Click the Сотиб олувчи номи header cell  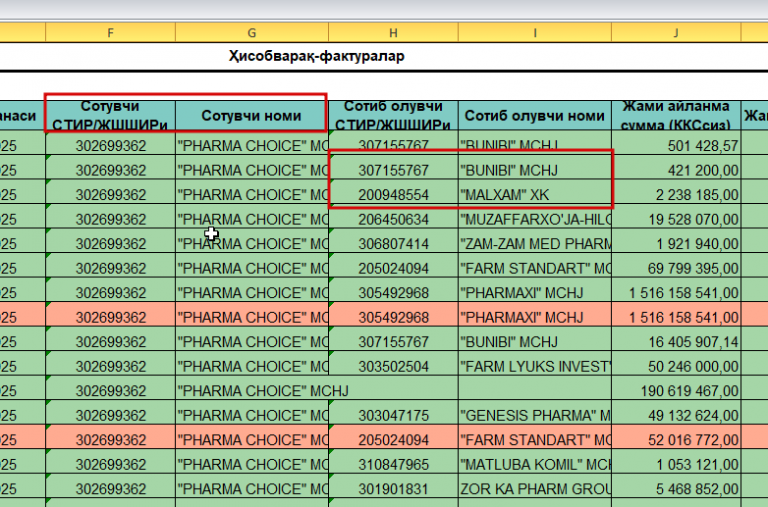pyautogui.click(x=535, y=116)
